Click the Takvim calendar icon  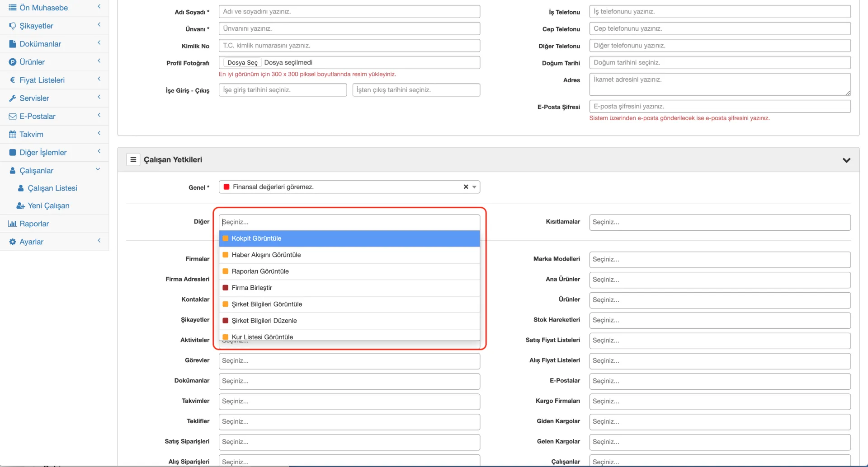point(13,134)
